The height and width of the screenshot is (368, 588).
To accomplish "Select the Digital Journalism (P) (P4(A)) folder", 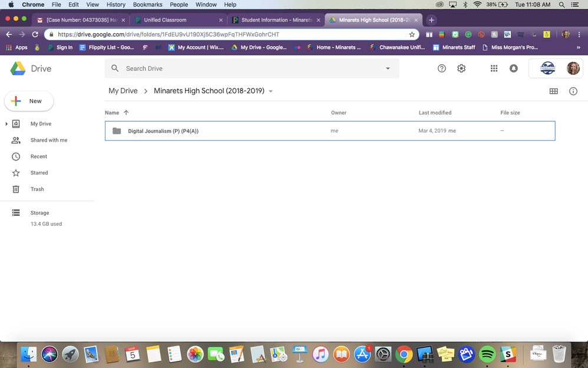I will pyautogui.click(x=330, y=131).
